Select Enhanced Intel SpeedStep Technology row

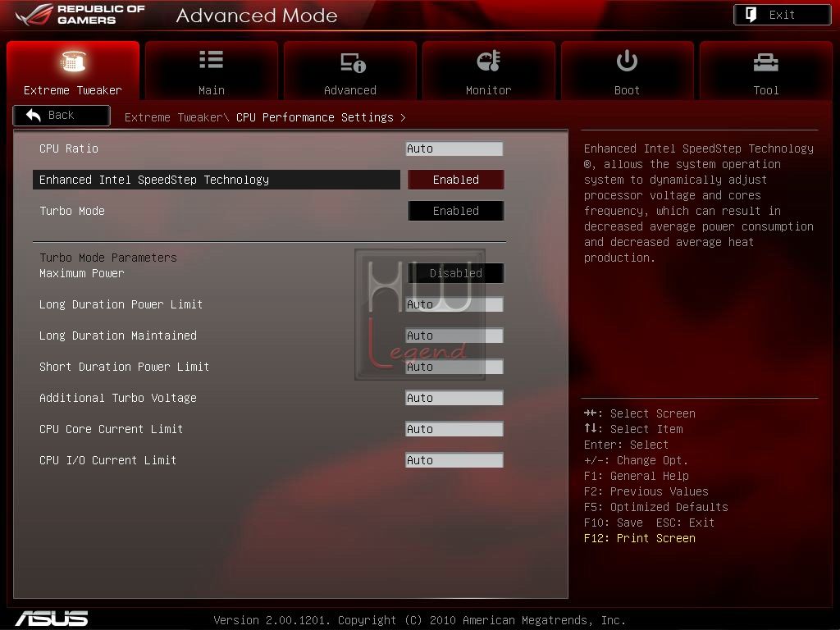pyautogui.click(x=217, y=180)
